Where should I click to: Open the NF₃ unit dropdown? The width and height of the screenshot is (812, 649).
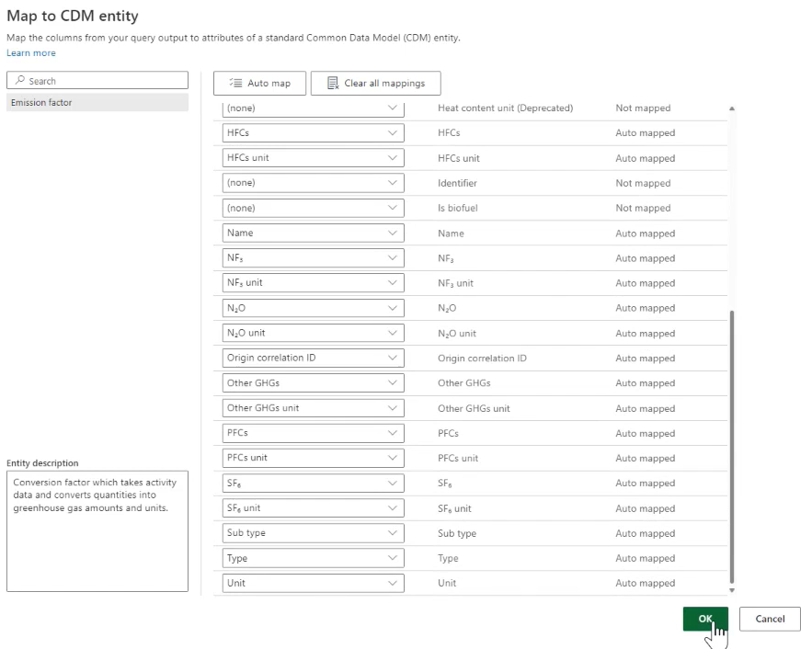tap(314, 282)
